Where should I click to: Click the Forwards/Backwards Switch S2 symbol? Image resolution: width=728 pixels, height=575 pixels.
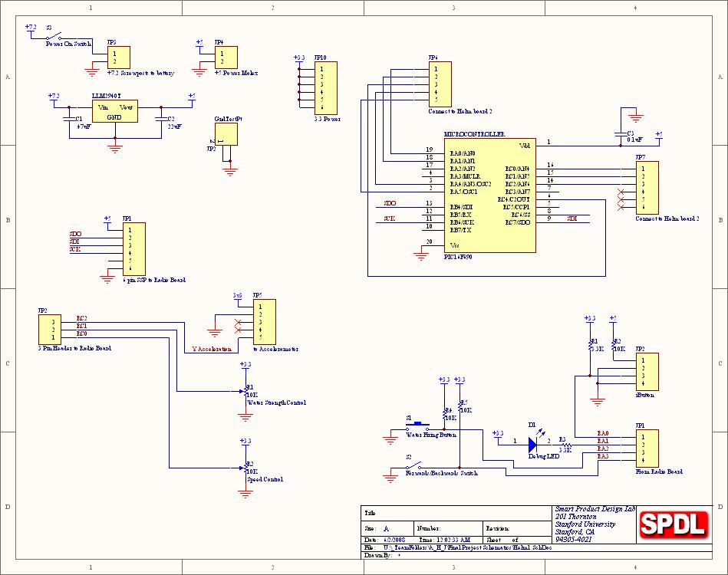(x=414, y=466)
